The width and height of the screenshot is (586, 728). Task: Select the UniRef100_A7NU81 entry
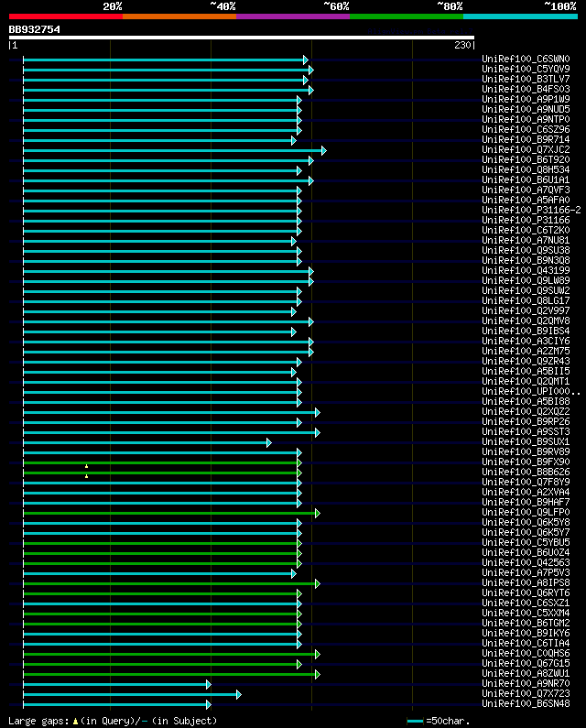point(526,240)
